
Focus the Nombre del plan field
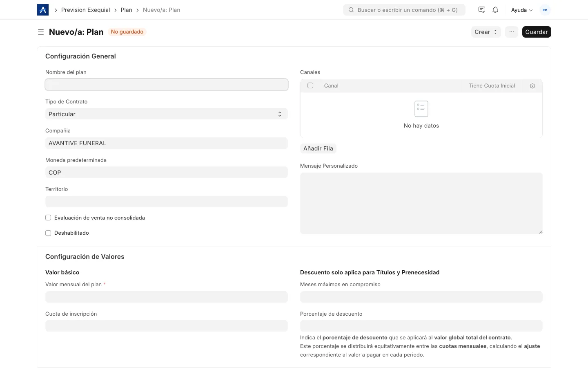pos(167,85)
